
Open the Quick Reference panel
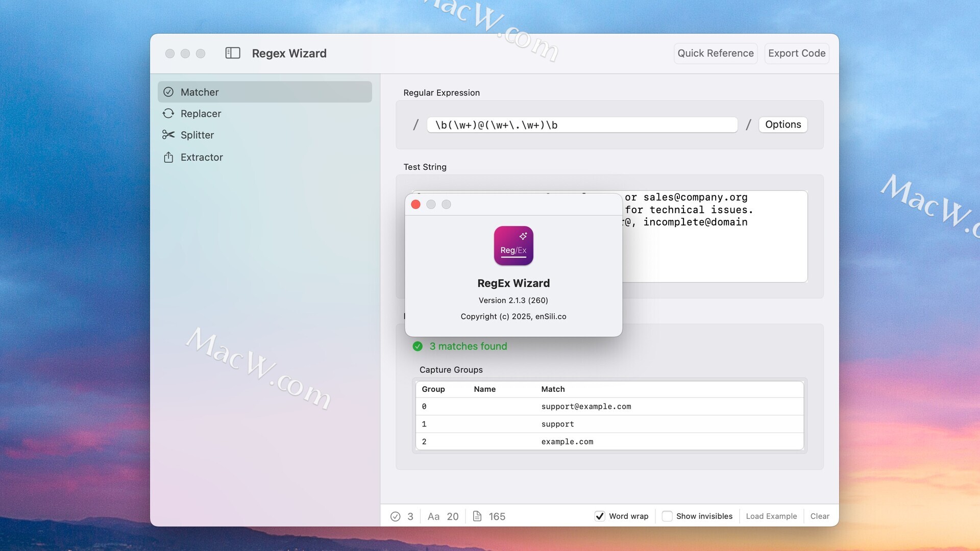click(x=715, y=53)
